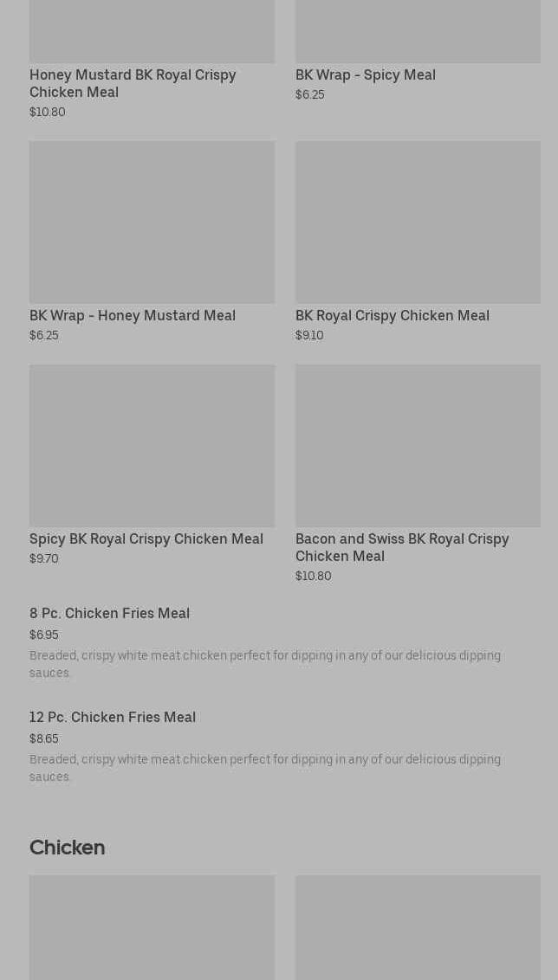The height and width of the screenshot is (980, 558).
Task: Click the BK Royal Crispy Chicken Meal image
Action: tap(418, 222)
